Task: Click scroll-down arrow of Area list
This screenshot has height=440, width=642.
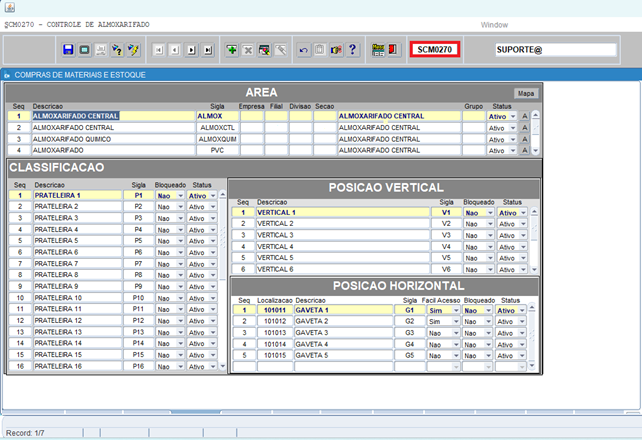Action: click(535, 151)
